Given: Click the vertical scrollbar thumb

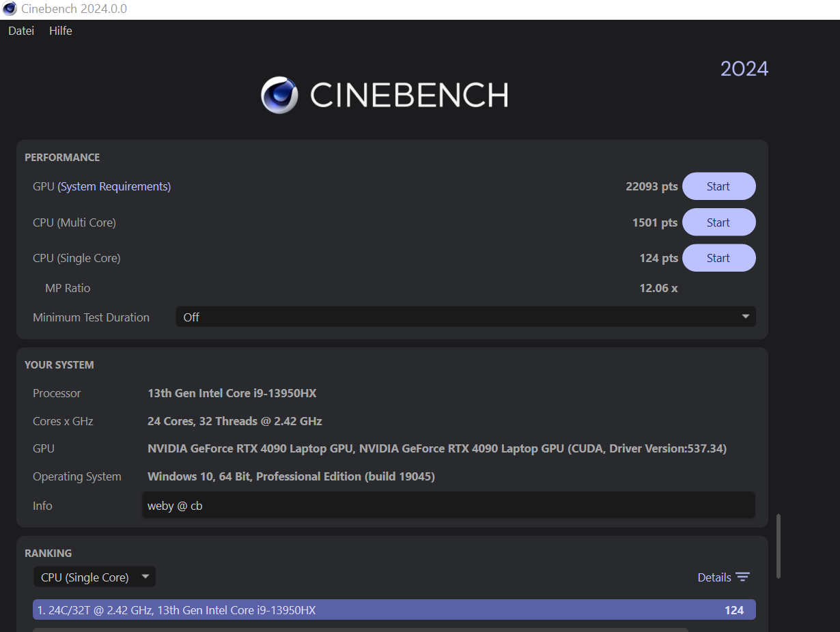Looking at the screenshot, I should 779,546.
